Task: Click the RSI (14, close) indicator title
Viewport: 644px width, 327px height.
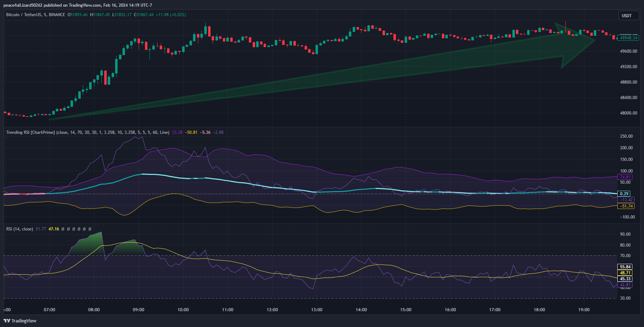Action: click(x=20, y=229)
